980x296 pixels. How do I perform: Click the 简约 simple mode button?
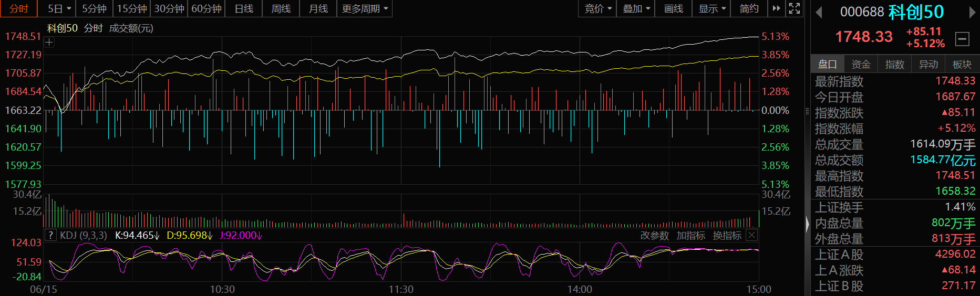point(749,8)
